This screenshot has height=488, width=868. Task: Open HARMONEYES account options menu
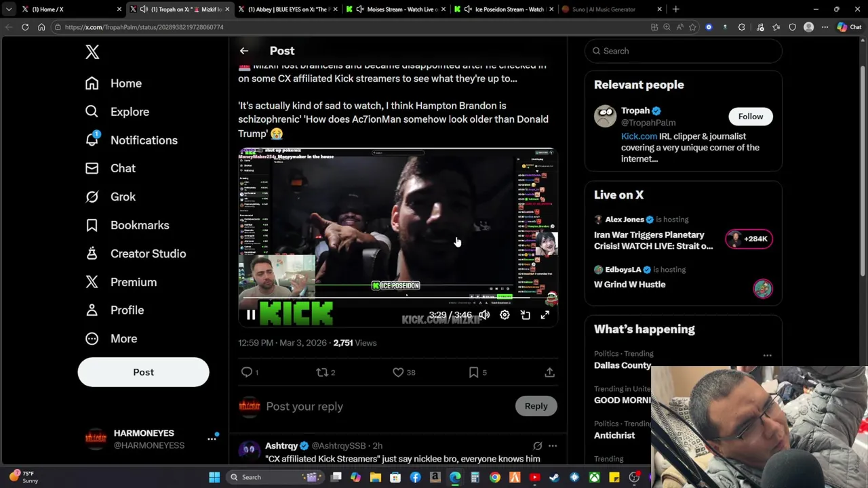212,439
